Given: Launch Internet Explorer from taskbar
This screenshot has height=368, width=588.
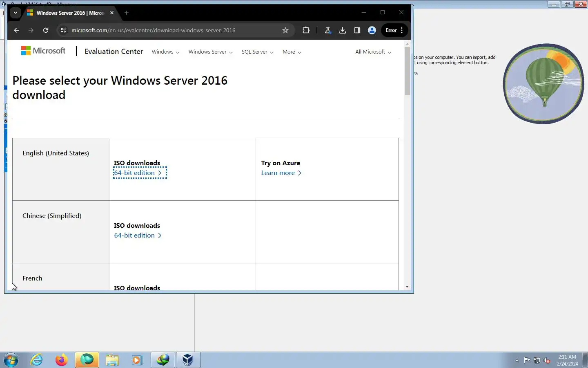Looking at the screenshot, I should [37, 360].
